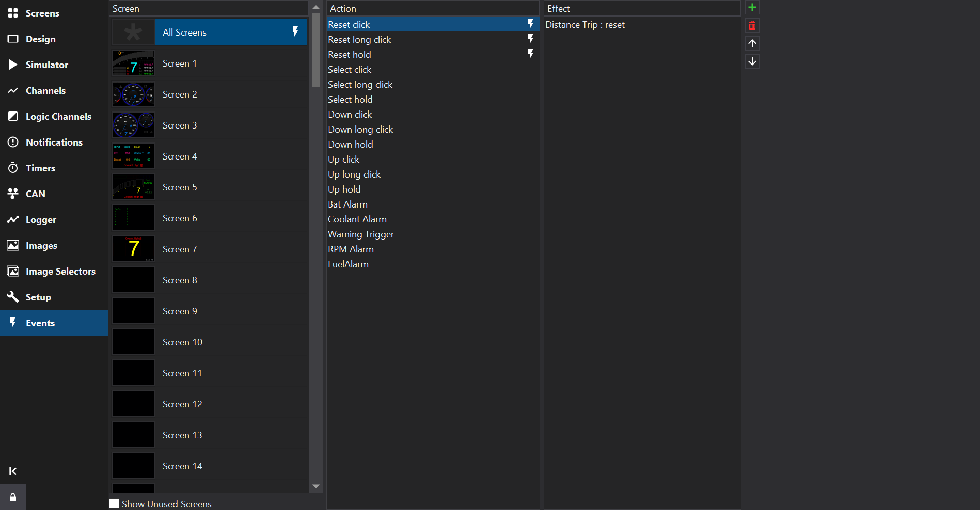
Task: Move effect up with the up arrow
Action: click(752, 43)
